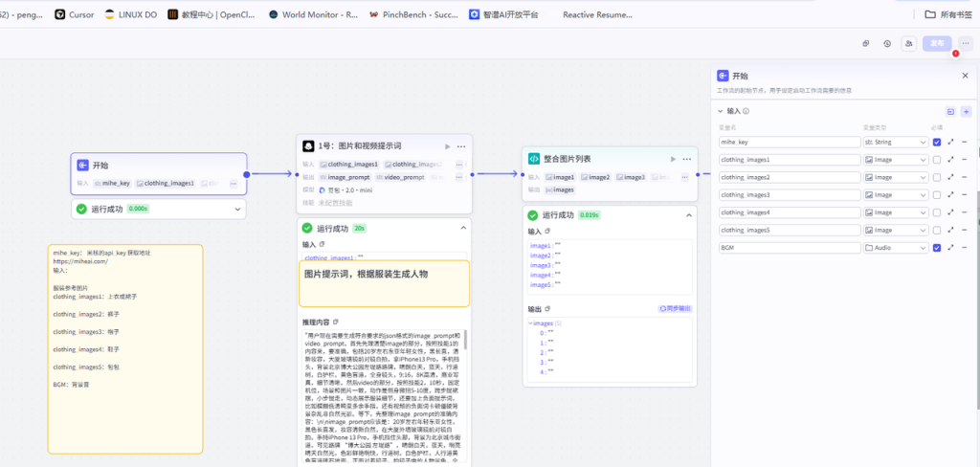
Task: Close the 开始 side panel
Action: pyautogui.click(x=965, y=76)
